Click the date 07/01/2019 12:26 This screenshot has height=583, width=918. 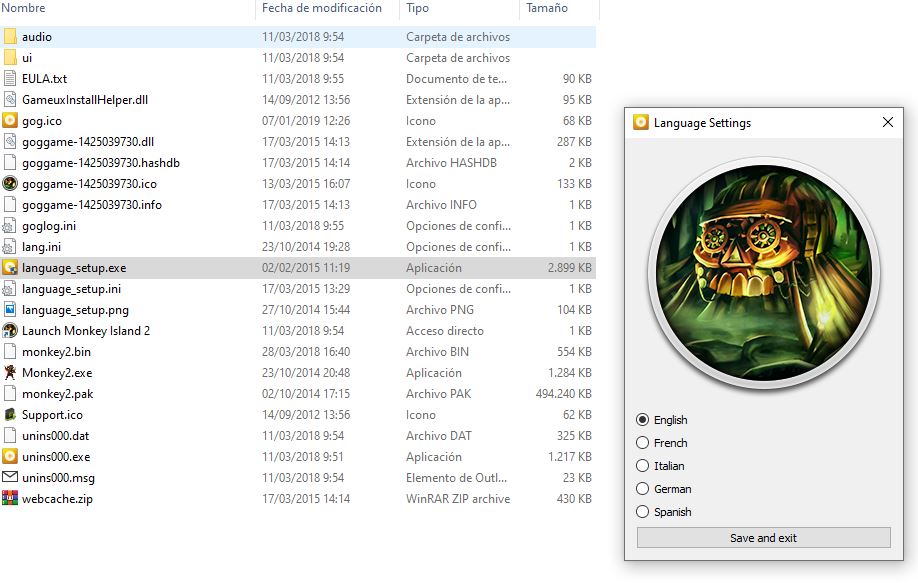(306, 121)
